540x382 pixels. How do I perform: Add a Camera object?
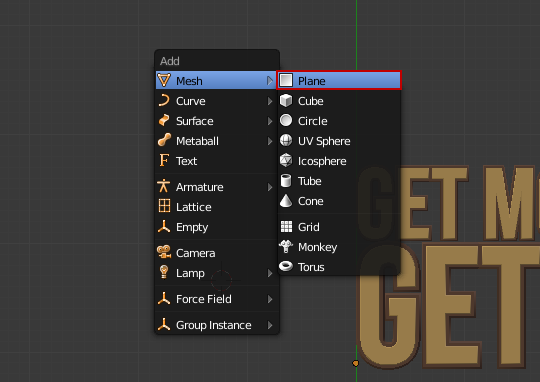216,253
